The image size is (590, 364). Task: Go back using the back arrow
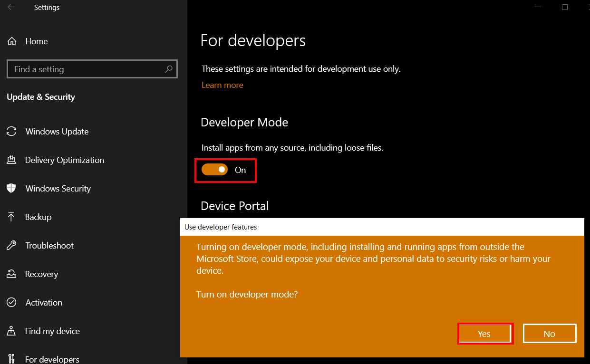click(x=11, y=7)
